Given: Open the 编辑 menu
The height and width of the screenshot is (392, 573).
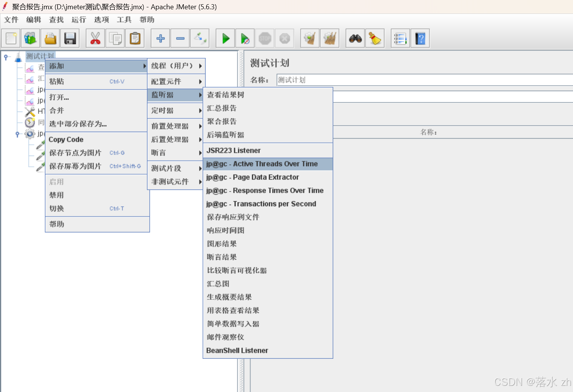Looking at the screenshot, I should (34, 20).
